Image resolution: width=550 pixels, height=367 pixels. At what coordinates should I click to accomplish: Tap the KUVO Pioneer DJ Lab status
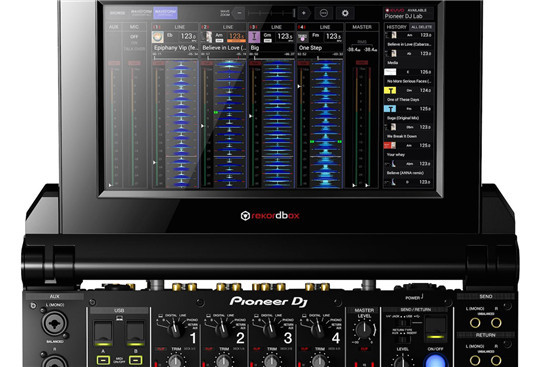click(x=408, y=13)
